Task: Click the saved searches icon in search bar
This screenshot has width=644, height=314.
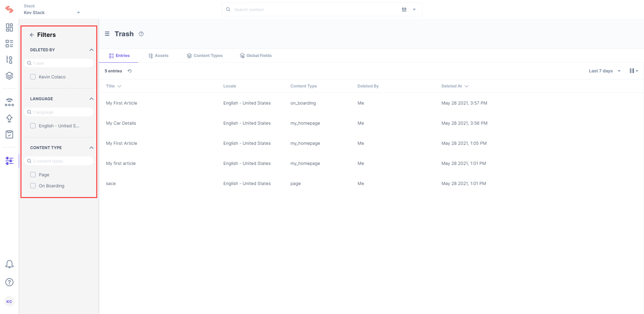Action: tap(404, 10)
